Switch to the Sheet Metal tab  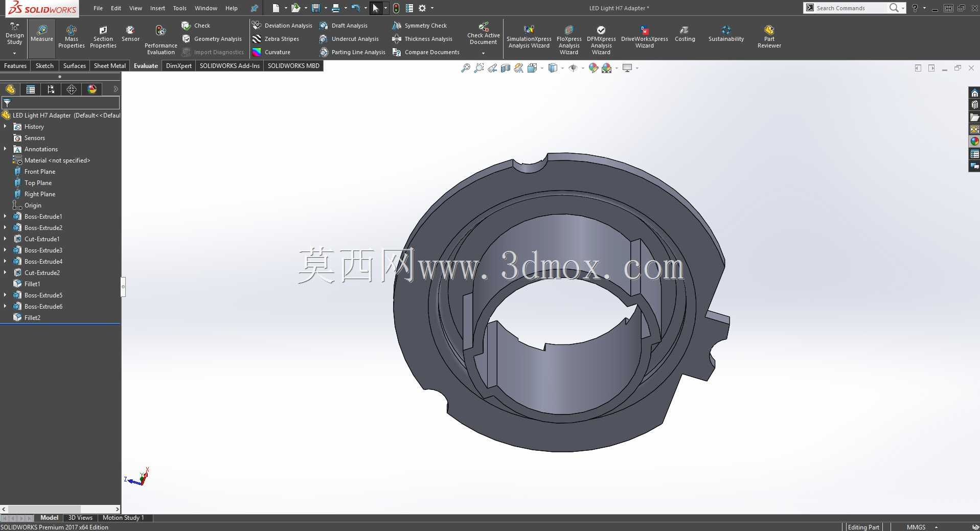[x=109, y=66]
